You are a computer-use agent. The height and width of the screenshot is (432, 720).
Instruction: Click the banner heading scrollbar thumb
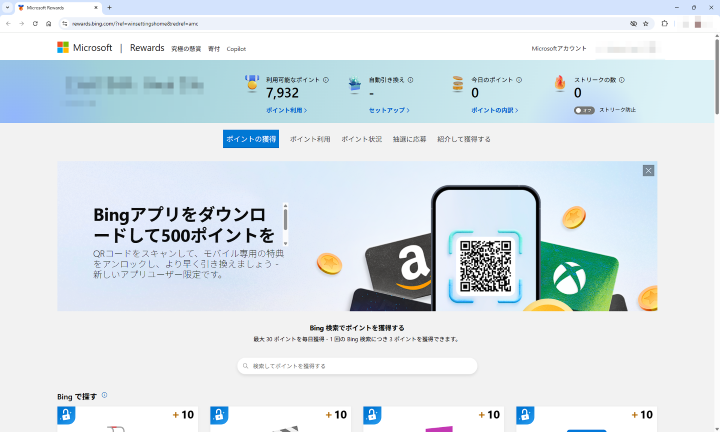[285, 219]
